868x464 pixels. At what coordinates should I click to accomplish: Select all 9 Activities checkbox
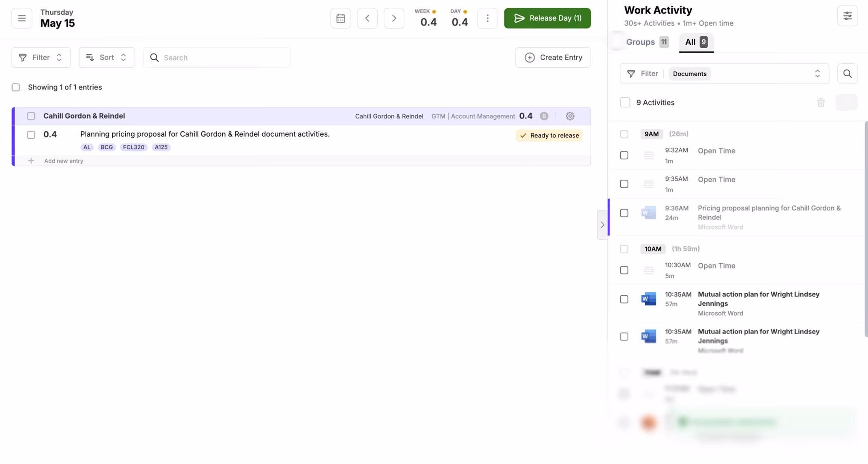(x=625, y=103)
